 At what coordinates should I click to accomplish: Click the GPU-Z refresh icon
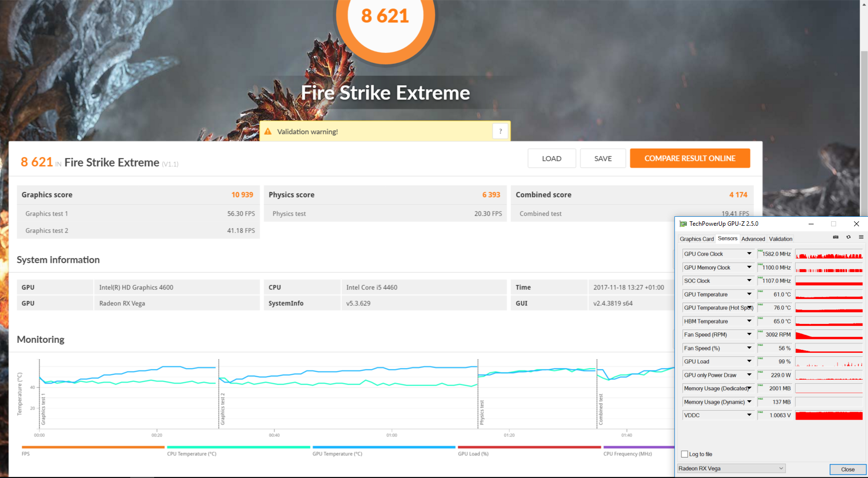pyautogui.click(x=849, y=237)
